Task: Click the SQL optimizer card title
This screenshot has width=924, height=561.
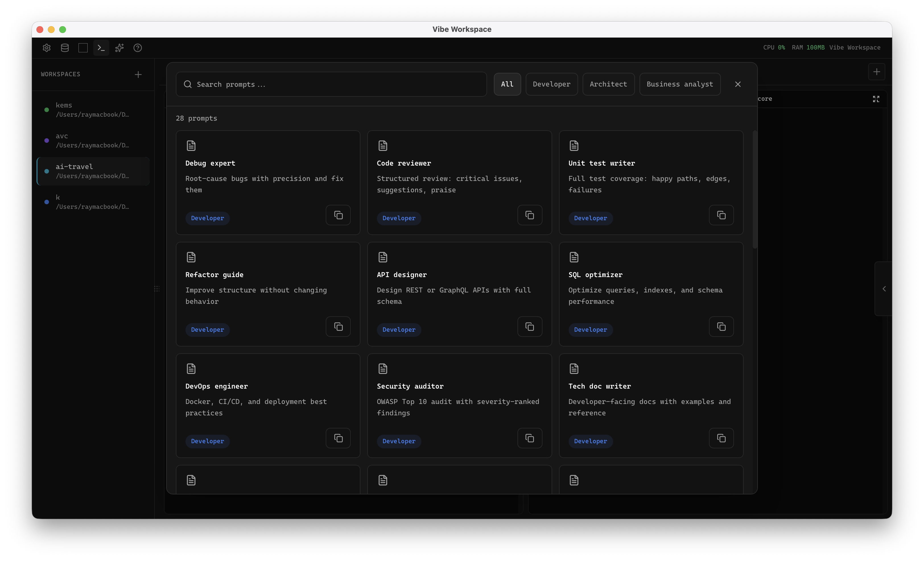Action: click(595, 275)
